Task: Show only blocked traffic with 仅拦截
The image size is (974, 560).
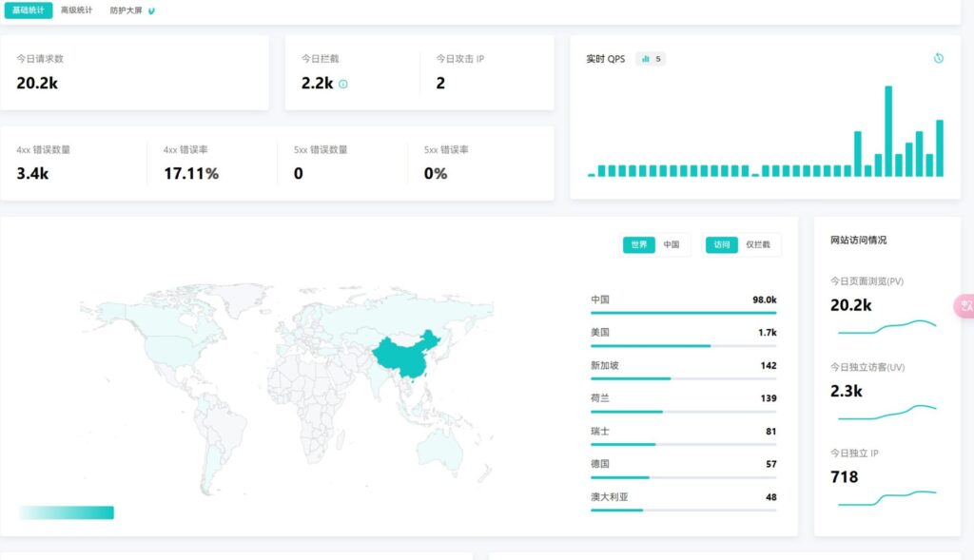Action: (758, 245)
